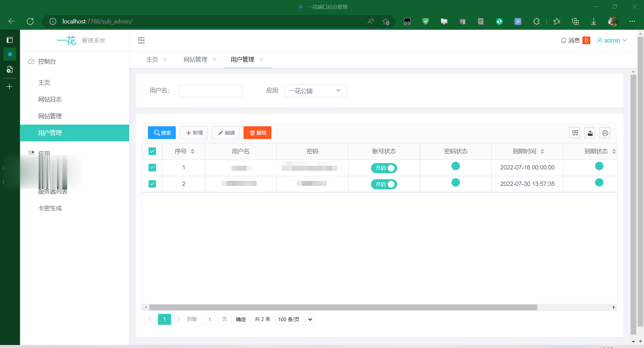Click the export table icon

click(x=590, y=133)
